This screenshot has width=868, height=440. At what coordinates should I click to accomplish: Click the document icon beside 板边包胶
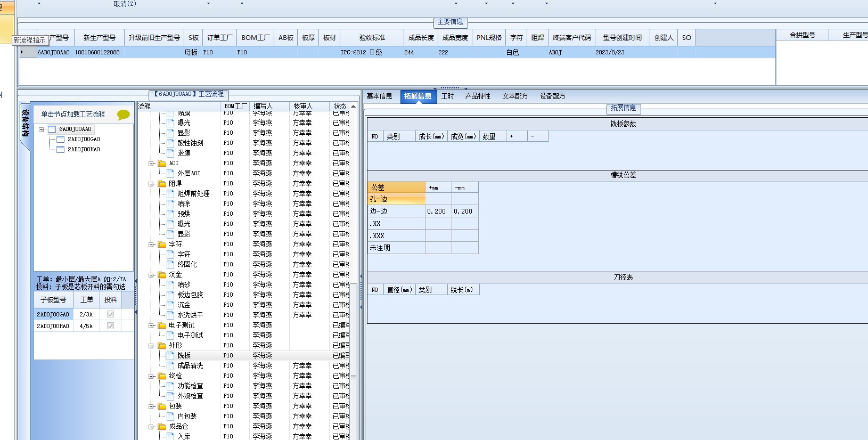coord(170,295)
